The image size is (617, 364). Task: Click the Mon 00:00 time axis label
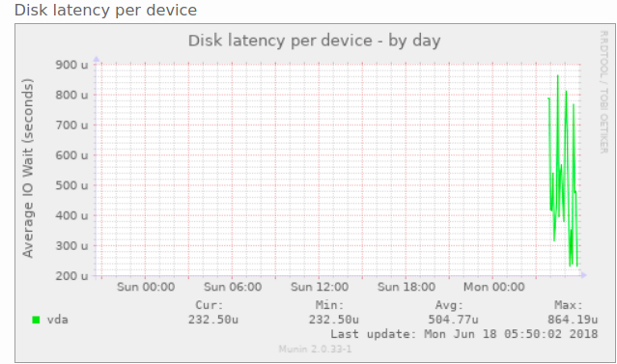coord(493,287)
